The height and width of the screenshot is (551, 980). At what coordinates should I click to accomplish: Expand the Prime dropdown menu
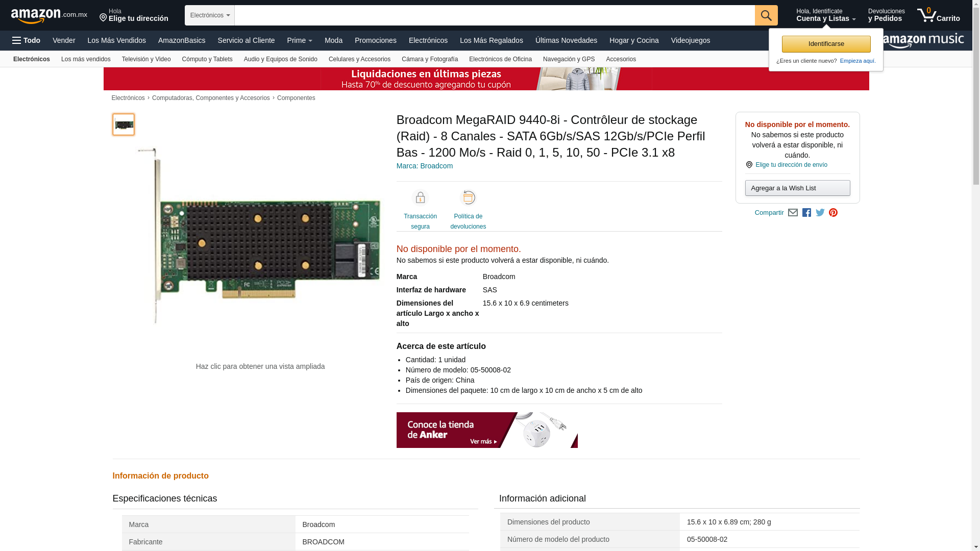click(300, 40)
